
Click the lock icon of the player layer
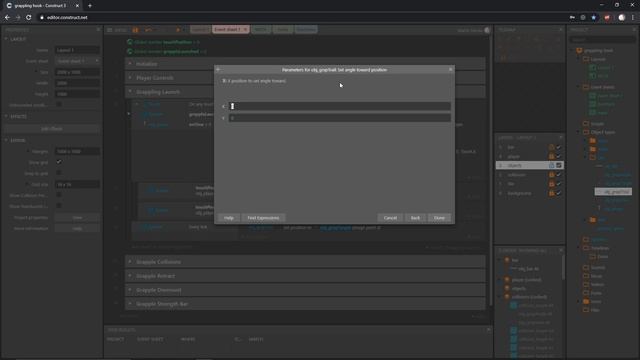point(551,156)
